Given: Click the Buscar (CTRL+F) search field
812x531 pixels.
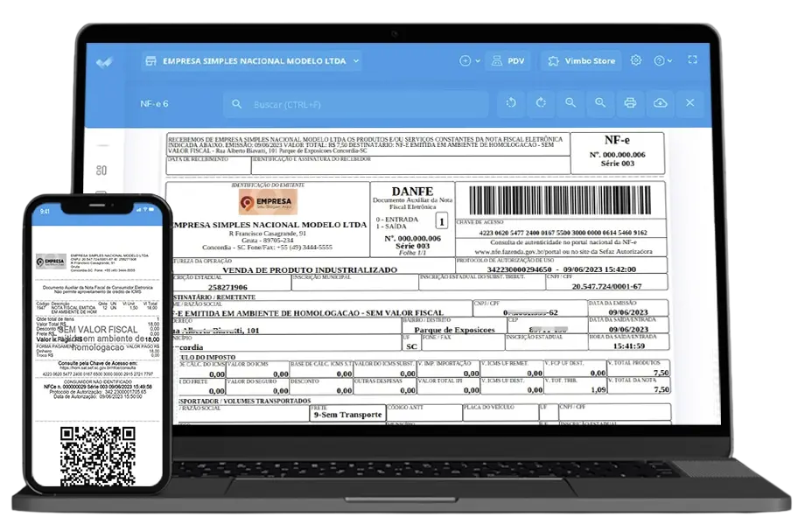Looking at the screenshot, I should click(356, 104).
